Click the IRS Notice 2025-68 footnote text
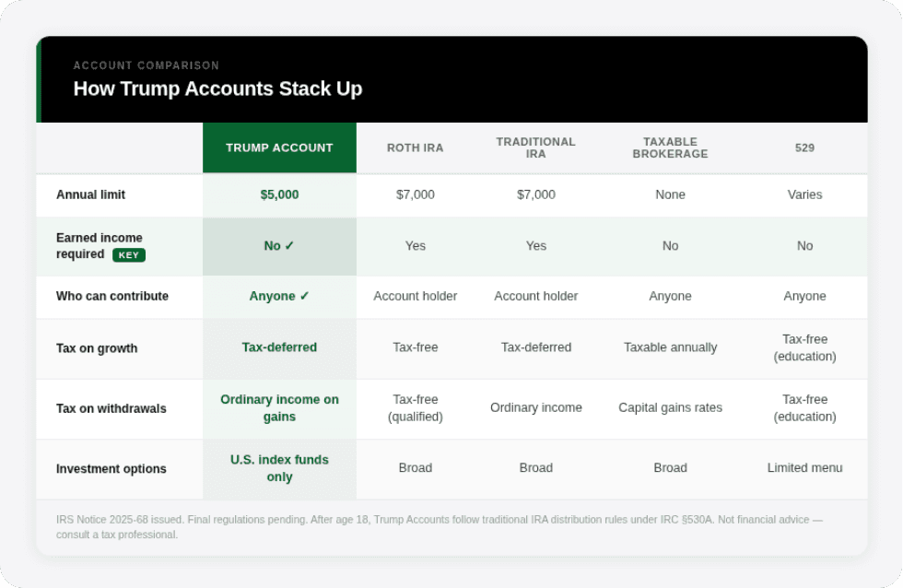903x588 pixels. coord(439,526)
